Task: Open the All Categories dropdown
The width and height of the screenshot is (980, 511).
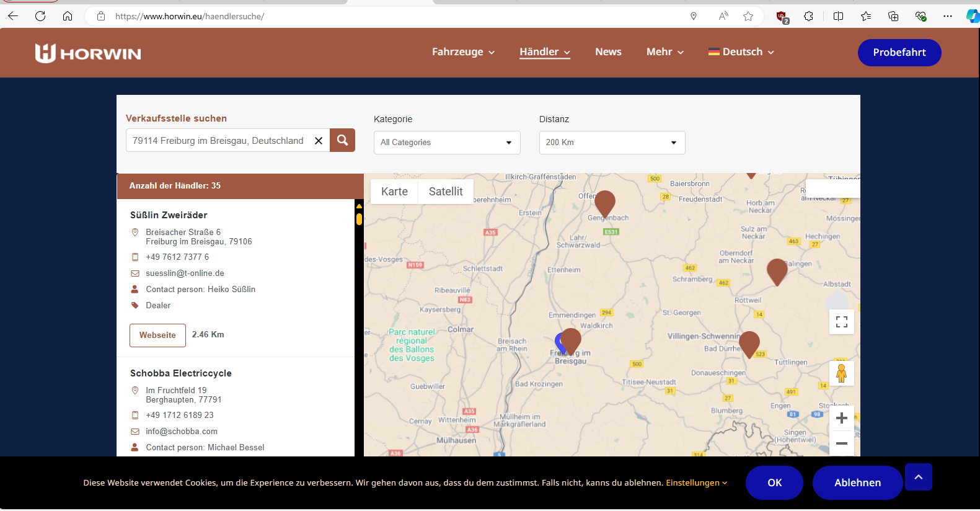Action: click(x=446, y=143)
